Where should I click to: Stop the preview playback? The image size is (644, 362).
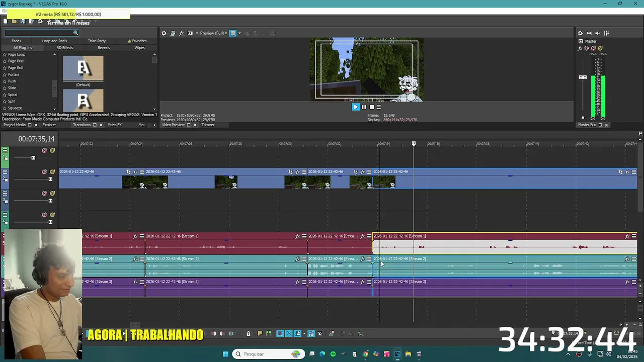[372, 107]
